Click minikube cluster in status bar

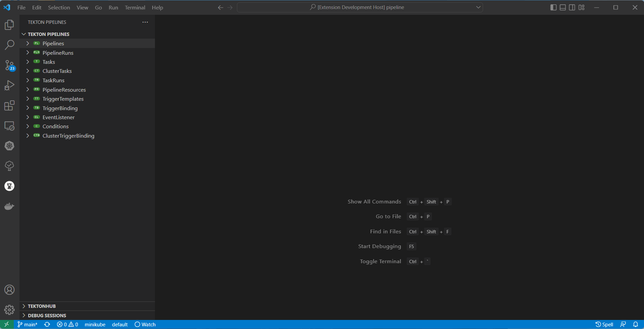[95, 324]
